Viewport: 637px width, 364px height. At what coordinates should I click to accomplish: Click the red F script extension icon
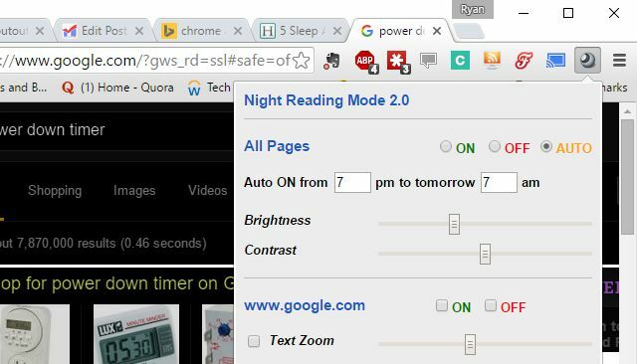pos(524,61)
